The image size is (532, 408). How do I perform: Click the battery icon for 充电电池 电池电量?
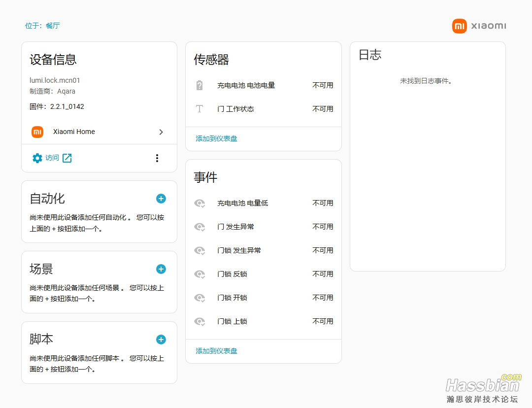point(199,85)
